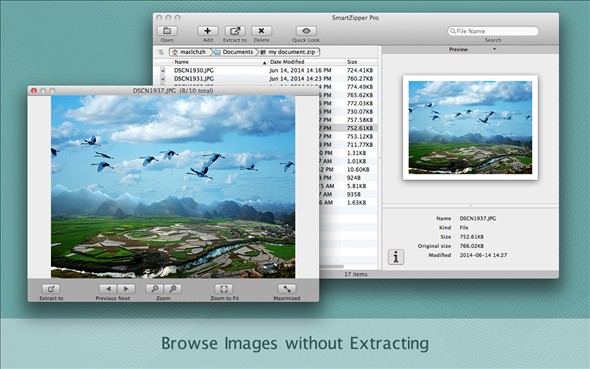The width and height of the screenshot is (590, 369).
Task: Click the small icon left of the path bar
Action: [x=161, y=52]
